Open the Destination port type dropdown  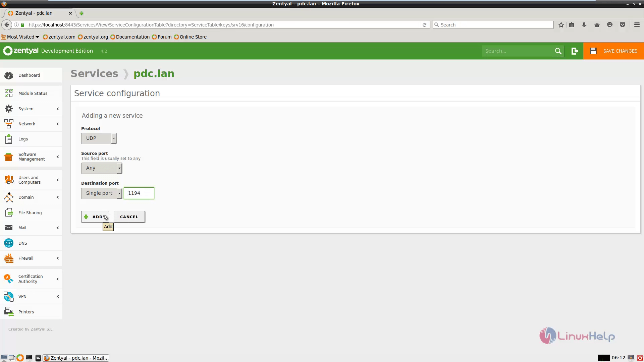click(x=119, y=193)
